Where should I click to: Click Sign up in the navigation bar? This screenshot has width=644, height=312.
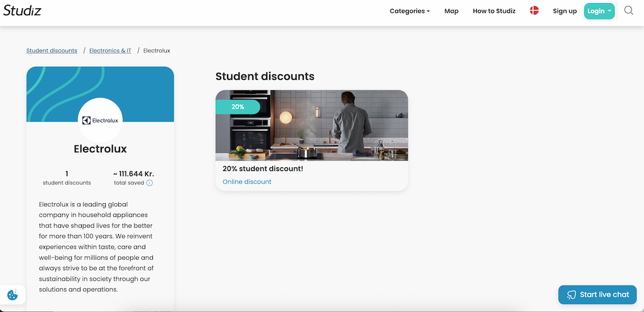(x=565, y=11)
